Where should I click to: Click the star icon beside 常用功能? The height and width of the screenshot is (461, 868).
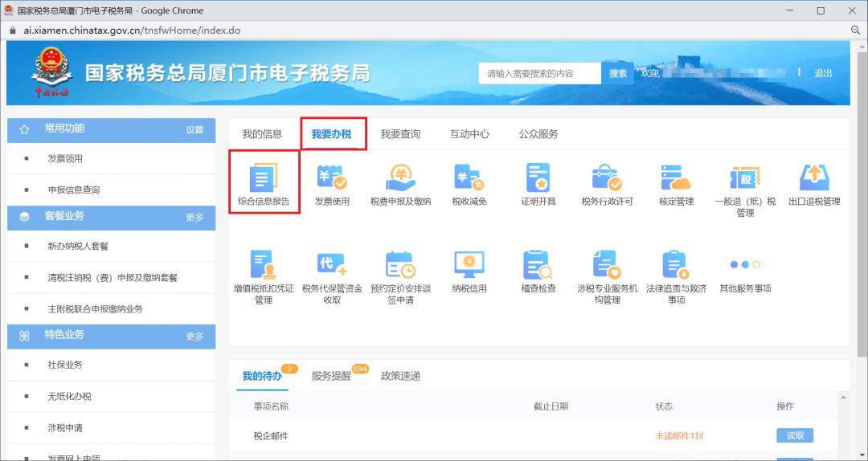pyautogui.click(x=24, y=129)
